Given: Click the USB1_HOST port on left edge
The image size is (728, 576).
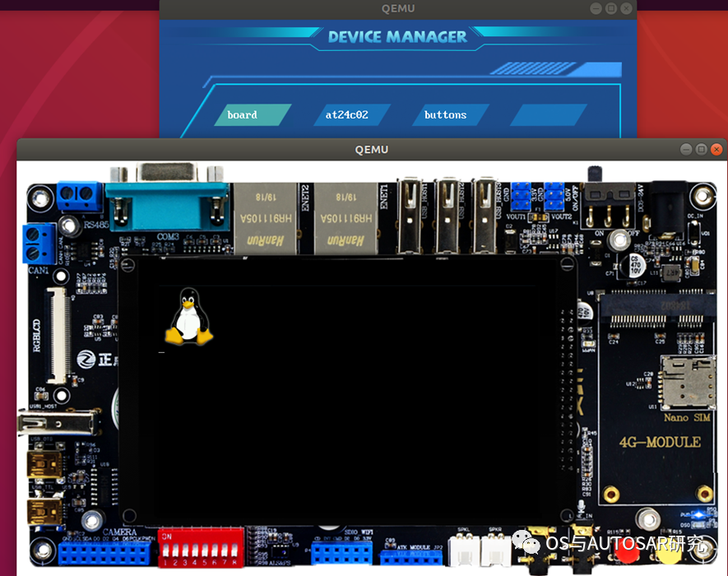Looking at the screenshot, I should tap(59, 423).
